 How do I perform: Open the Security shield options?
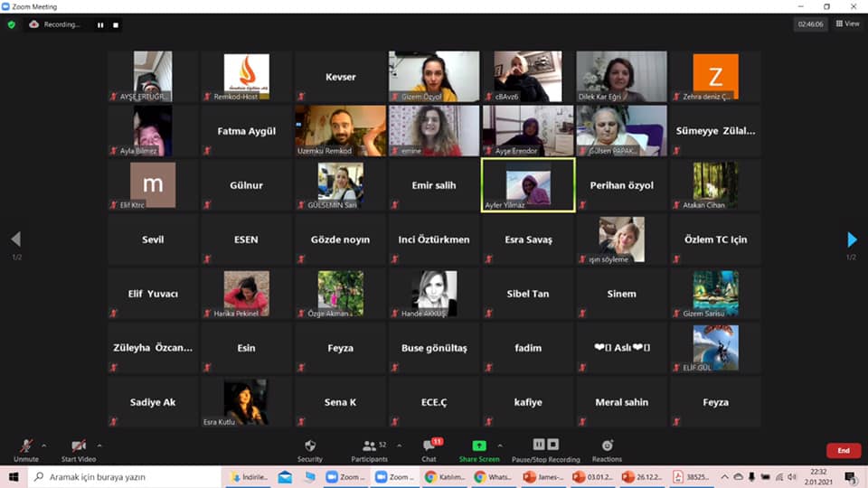click(310, 450)
